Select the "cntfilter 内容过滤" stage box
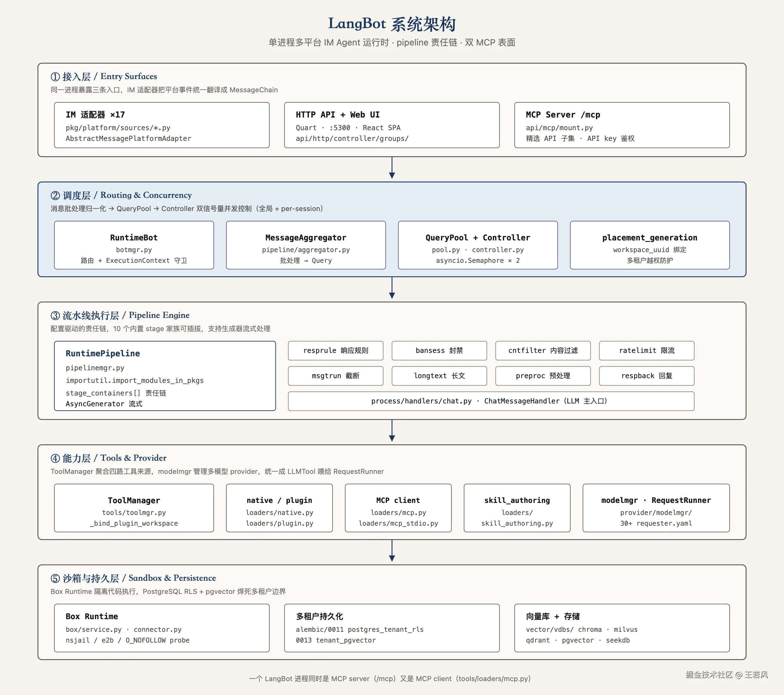This screenshot has width=784, height=695. pyautogui.click(x=543, y=350)
